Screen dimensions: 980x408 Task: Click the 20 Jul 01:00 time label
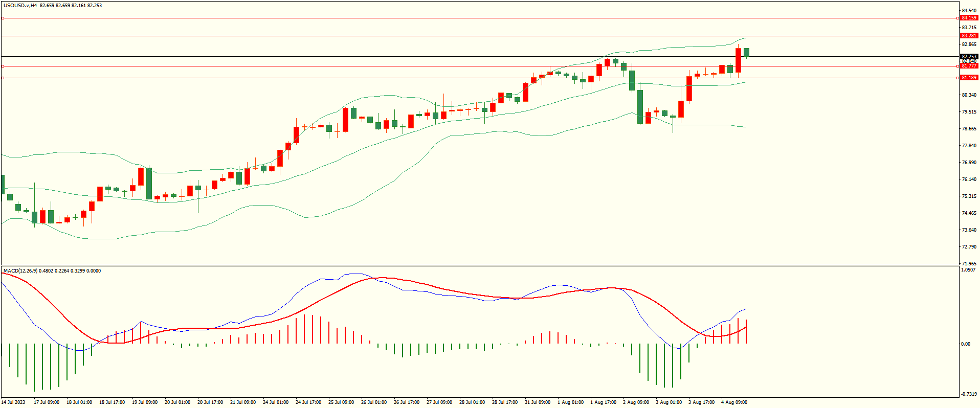tap(177, 402)
